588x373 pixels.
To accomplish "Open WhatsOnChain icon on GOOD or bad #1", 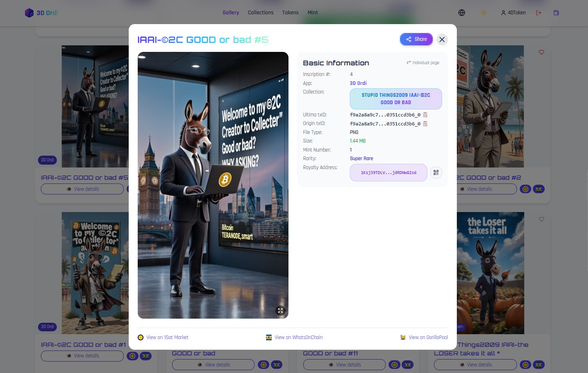I will (x=145, y=356).
